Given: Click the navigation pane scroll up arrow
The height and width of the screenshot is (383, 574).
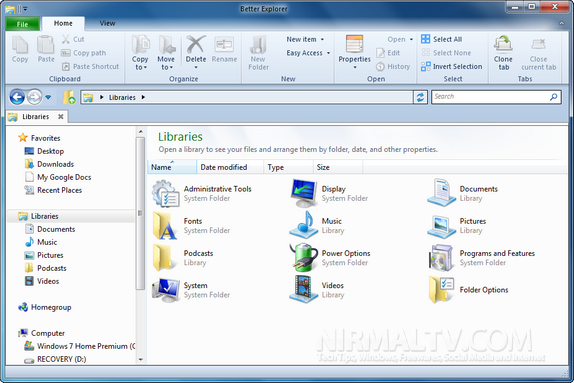Looking at the screenshot, I should point(141,131).
